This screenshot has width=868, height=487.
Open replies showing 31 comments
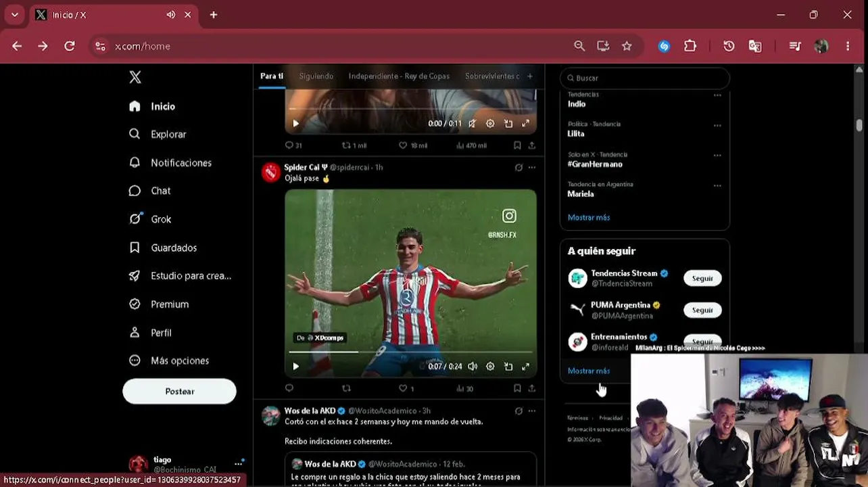[x=293, y=145]
